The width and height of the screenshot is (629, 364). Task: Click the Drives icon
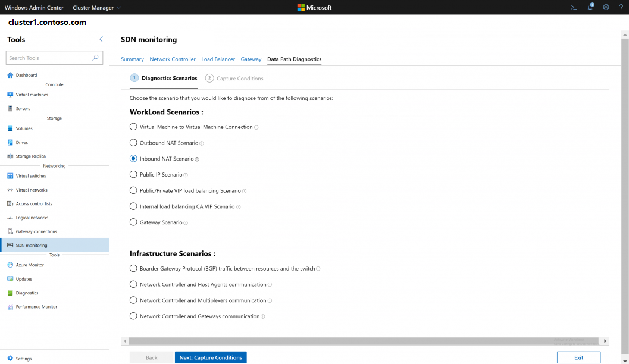pyautogui.click(x=10, y=142)
